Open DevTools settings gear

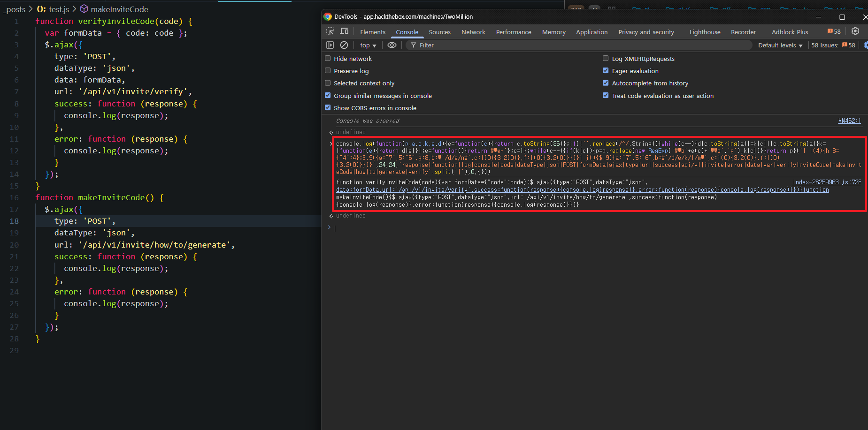pyautogui.click(x=855, y=31)
